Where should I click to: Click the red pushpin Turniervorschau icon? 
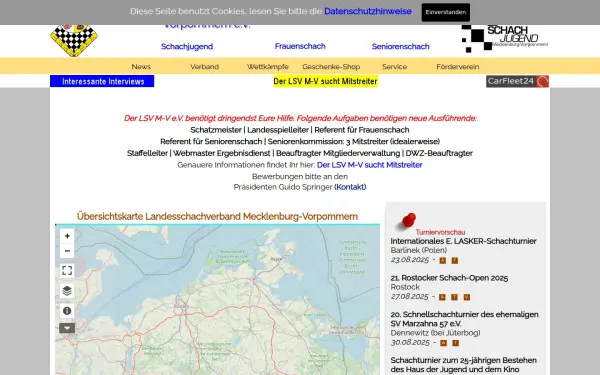tap(406, 221)
